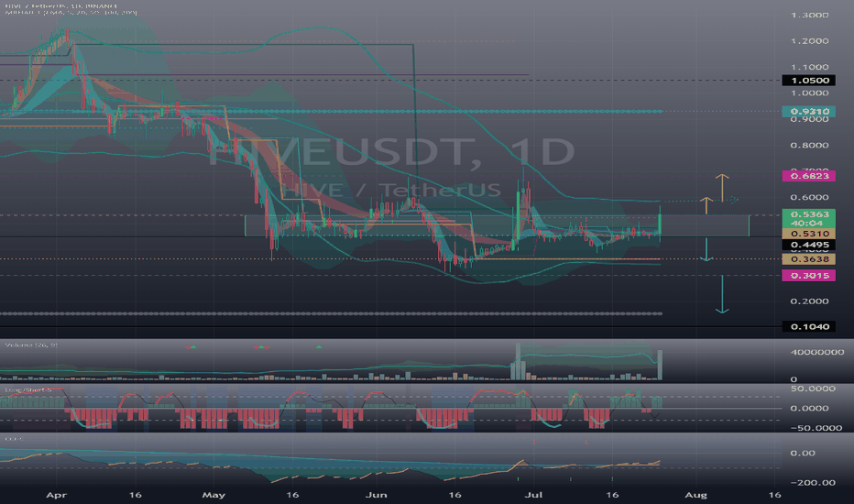Select the 0.5310 tan price label
The image size is (854, 504).
point(809,233)
